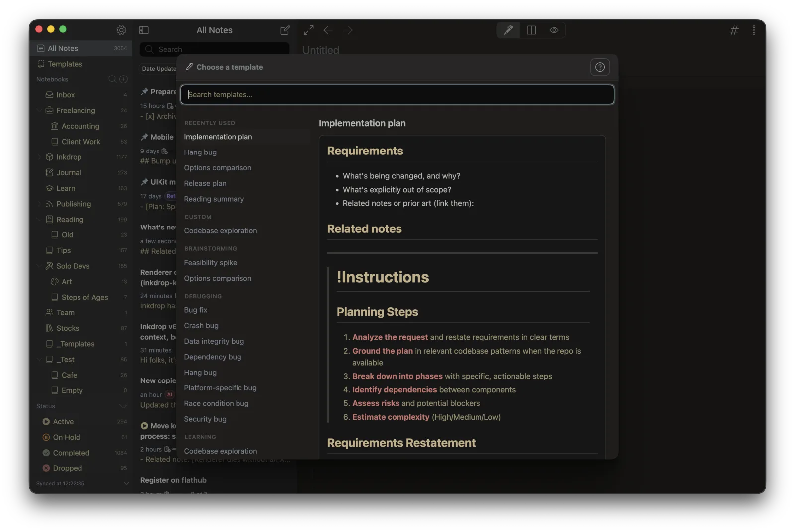The width and height of the screenshot is (795, 532).
Task: Open the tags hash icon
Action: point(734,30)
